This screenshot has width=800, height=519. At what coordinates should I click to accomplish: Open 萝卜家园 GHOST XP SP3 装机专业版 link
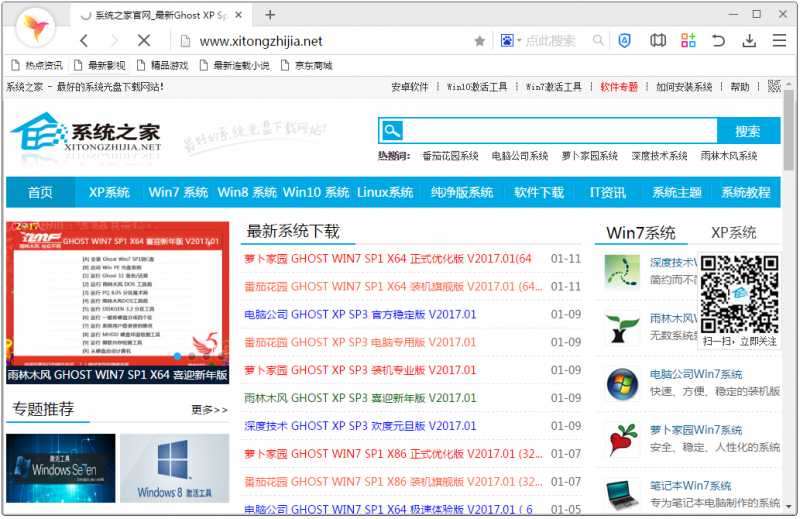click(x=360, y=370)
